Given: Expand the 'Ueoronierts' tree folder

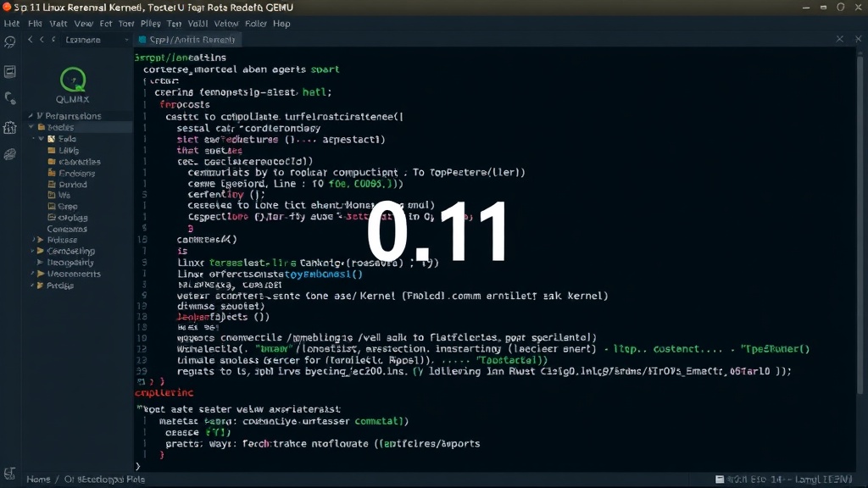Looking at the screenshot, I should click(39, 274).
